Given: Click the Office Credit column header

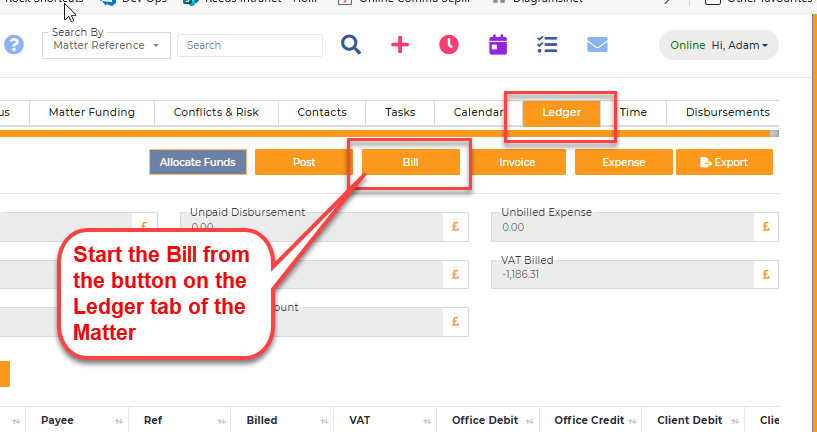Looking at the screenshot, I should [589, 421].
